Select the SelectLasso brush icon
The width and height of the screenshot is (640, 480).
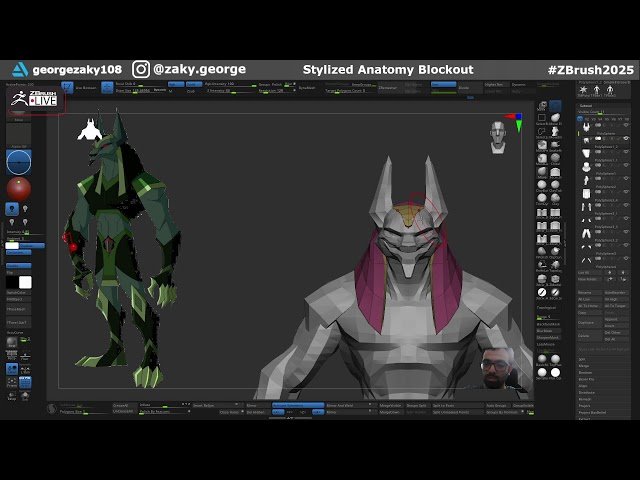tap(542, 131)
